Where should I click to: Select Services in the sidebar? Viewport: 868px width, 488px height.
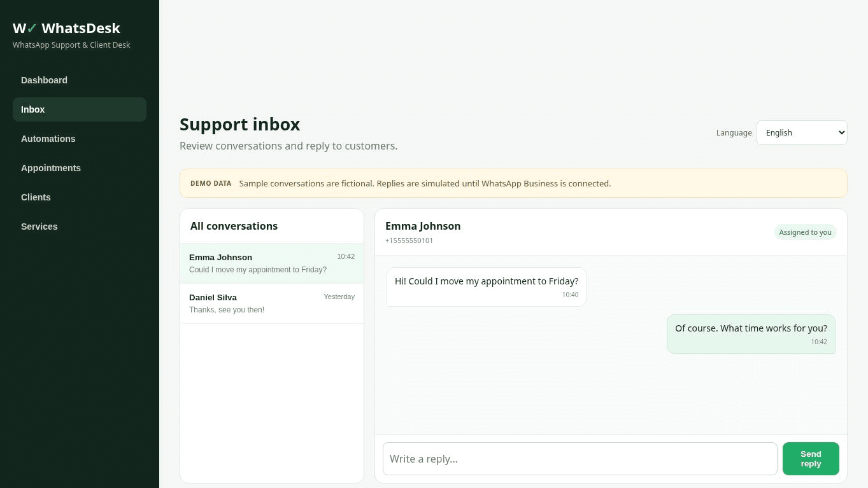(80, 227)
